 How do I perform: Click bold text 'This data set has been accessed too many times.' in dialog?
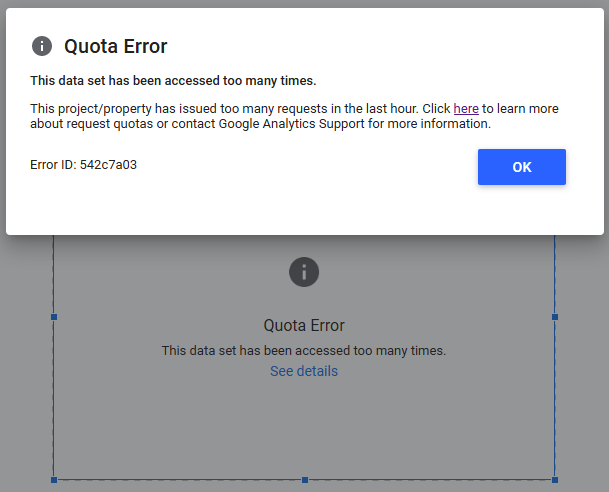[173, 81]
